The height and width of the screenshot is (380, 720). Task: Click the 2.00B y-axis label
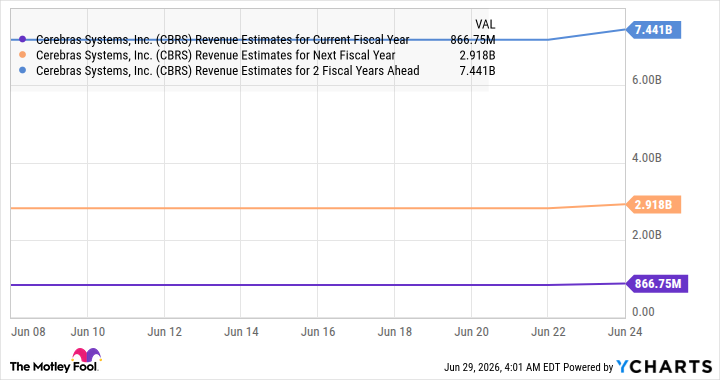[x=647, y=235]
